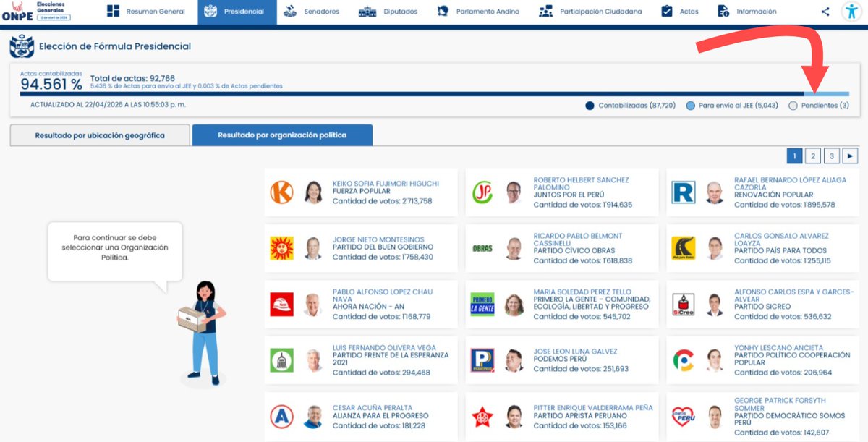Open the Actas menu item
The image size is (868, 442).
pos(680,12)
